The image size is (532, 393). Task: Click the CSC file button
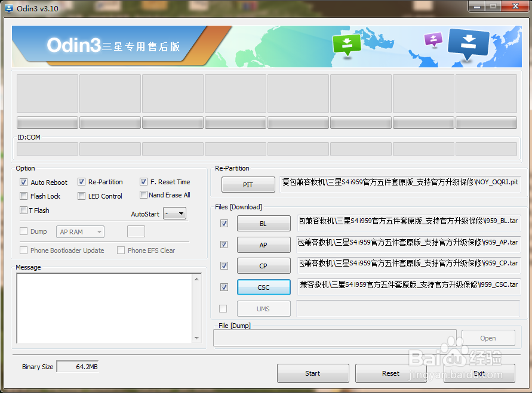pyautogui.click(x=264, y=287)
